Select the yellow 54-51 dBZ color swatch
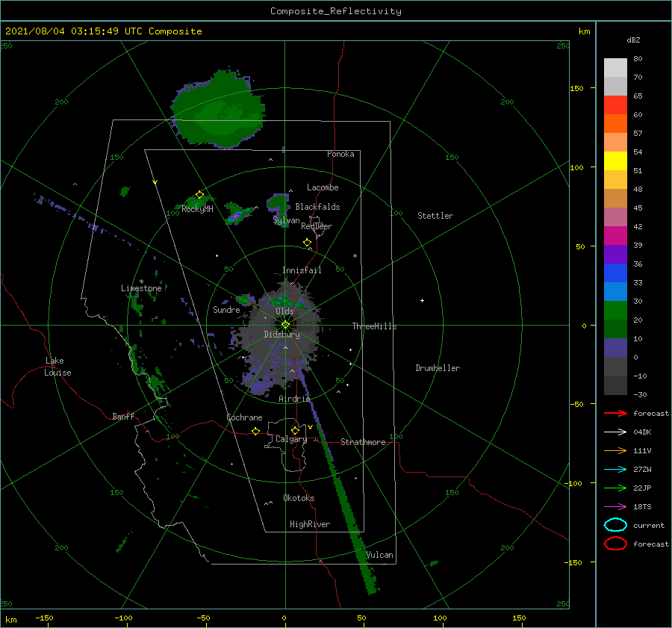The height and width of the screenshot is (628, 672). [x=615, y=161]
